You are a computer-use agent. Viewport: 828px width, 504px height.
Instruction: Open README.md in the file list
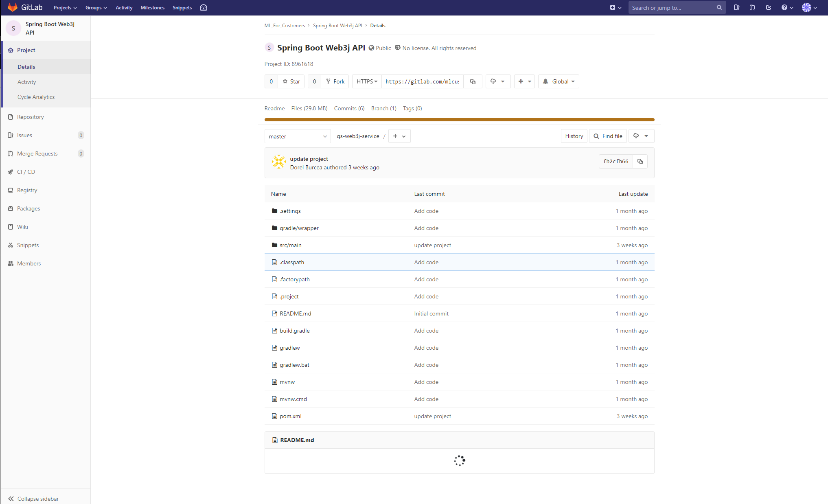(x=296, y=313)
